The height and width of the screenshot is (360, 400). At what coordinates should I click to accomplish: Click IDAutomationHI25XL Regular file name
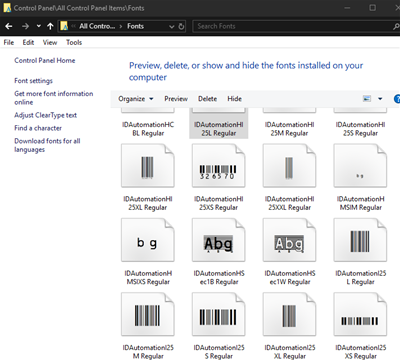[x=148, y=203]
